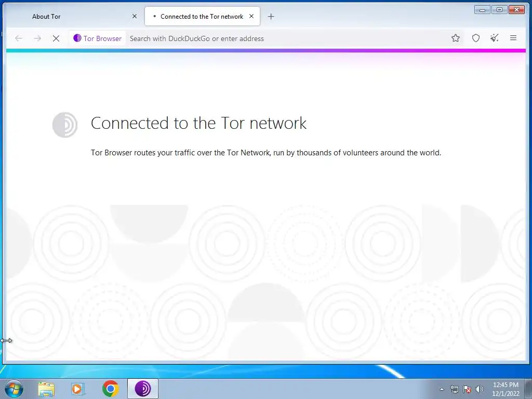Go back to the previous page
This screenshot has width=532, height=399.
[x=19, y=38]
